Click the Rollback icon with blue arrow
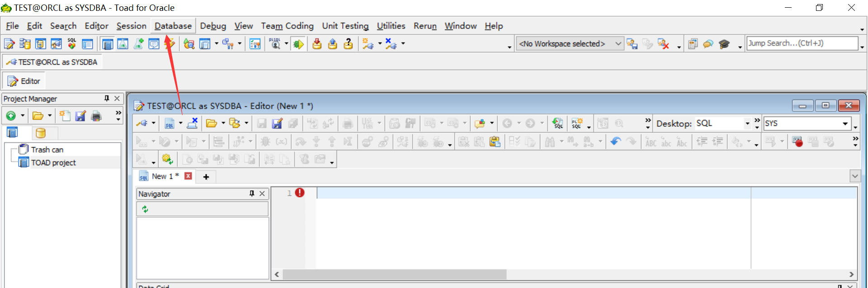 333,44
